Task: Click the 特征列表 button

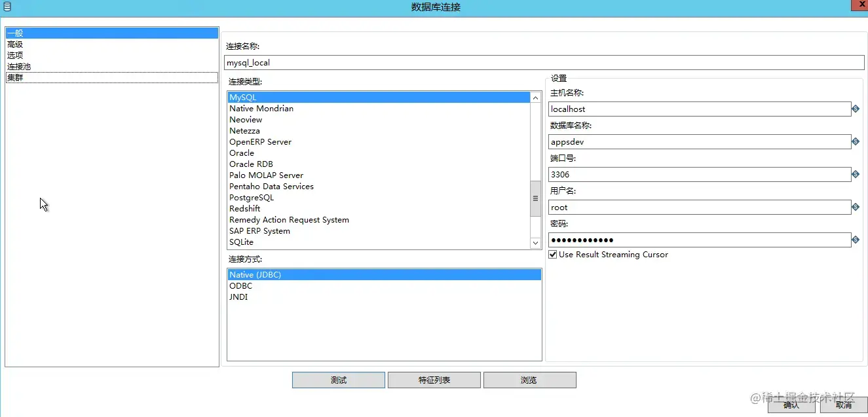Action: 434,380
